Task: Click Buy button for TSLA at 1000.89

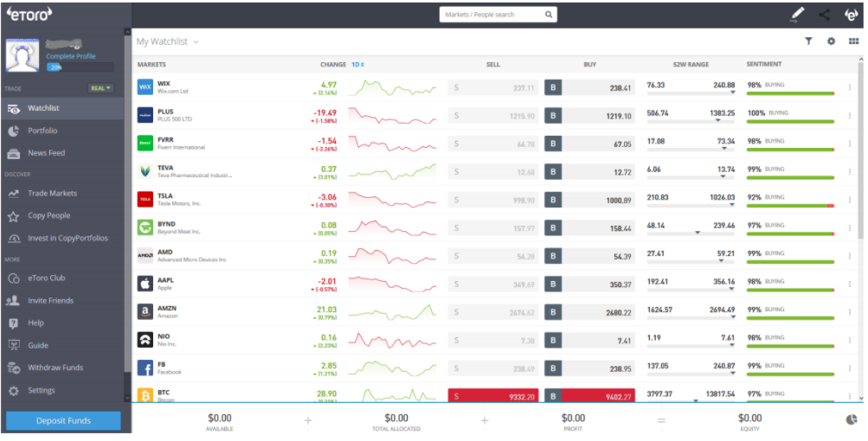Action: (589, 200)
